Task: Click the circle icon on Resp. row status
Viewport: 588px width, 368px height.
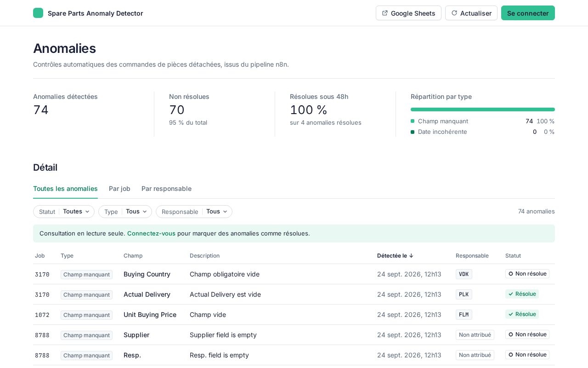Action: tap(510, 355)
